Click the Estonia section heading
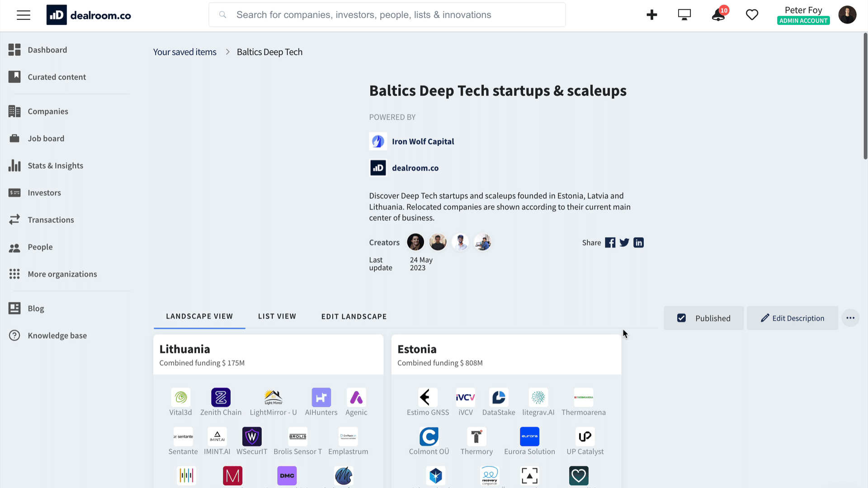The image size is (868, 488). pyautogui.click(x=417, y=349)
